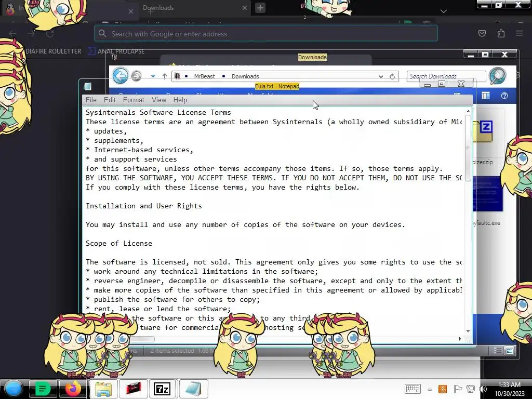The image size is (532, 399).
Task: Open the File menu in Notepad
Action: coord(91,100)
